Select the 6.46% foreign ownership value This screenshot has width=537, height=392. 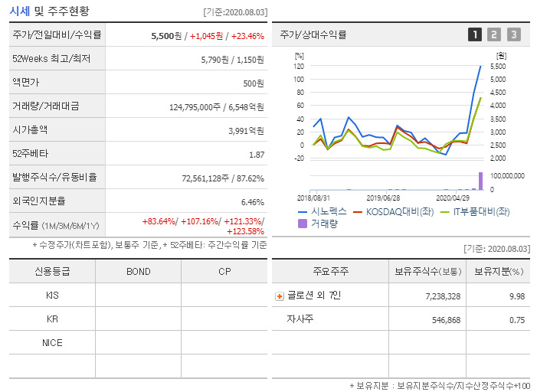pyautogui.click(x=253, y=202)
